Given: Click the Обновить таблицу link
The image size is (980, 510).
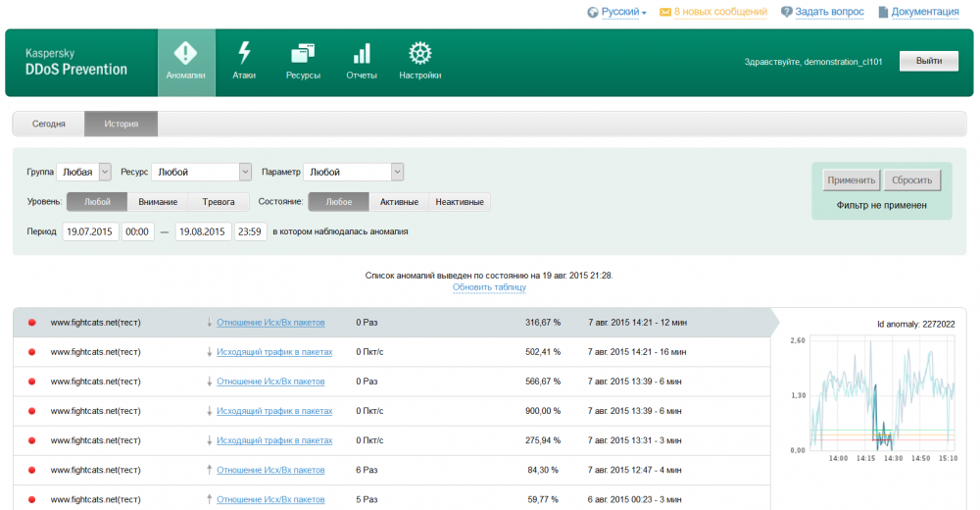Looking at the screenshot, I should pos(489,287).
